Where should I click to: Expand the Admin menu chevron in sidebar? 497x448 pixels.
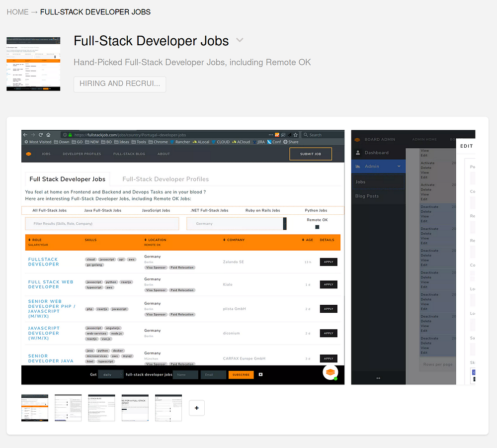(399, 166)
